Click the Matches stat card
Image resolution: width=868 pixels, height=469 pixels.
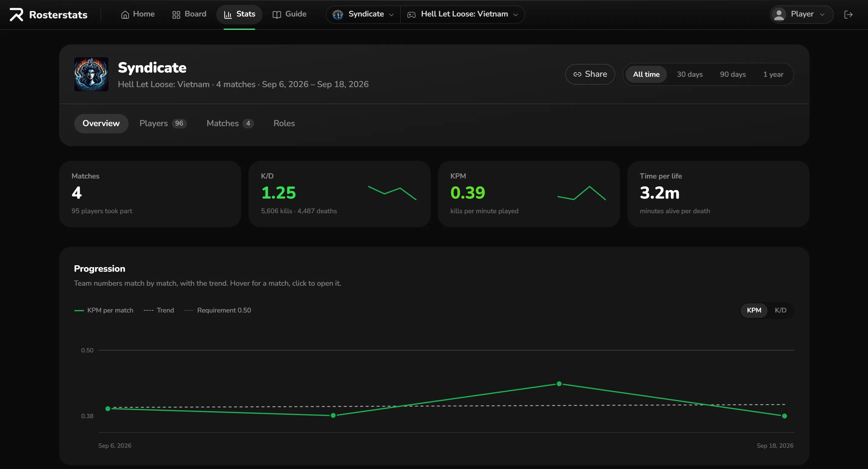(150, 194)
